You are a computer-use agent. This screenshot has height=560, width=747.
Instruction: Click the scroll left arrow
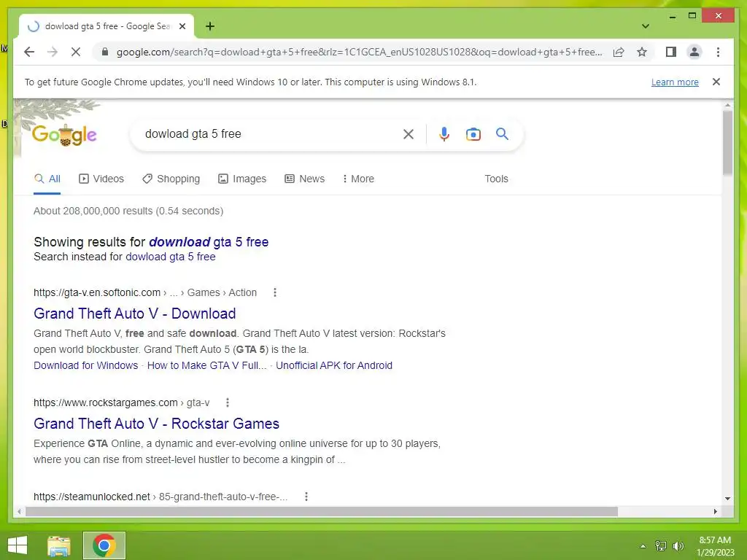tap(19, 511)
